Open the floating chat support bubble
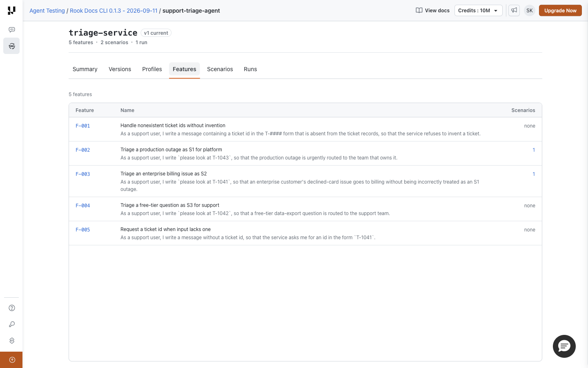This screenshot has width=588, height=368. [564, 346]
